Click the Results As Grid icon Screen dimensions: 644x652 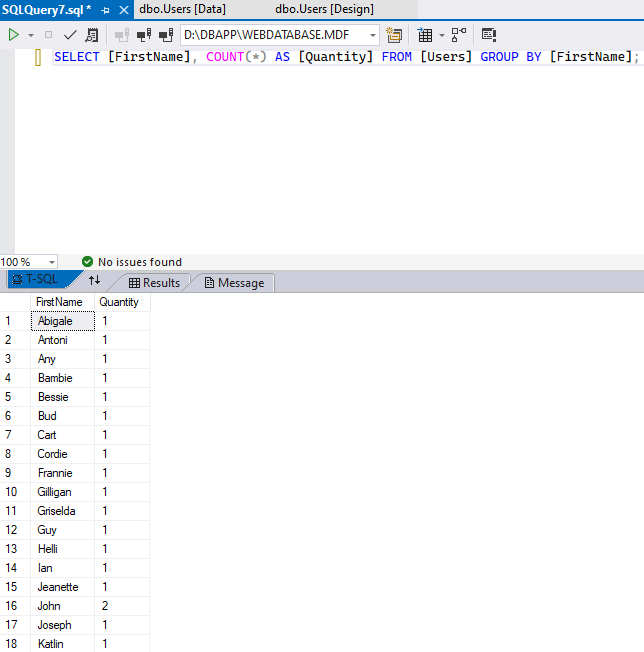tap(425, 35)
